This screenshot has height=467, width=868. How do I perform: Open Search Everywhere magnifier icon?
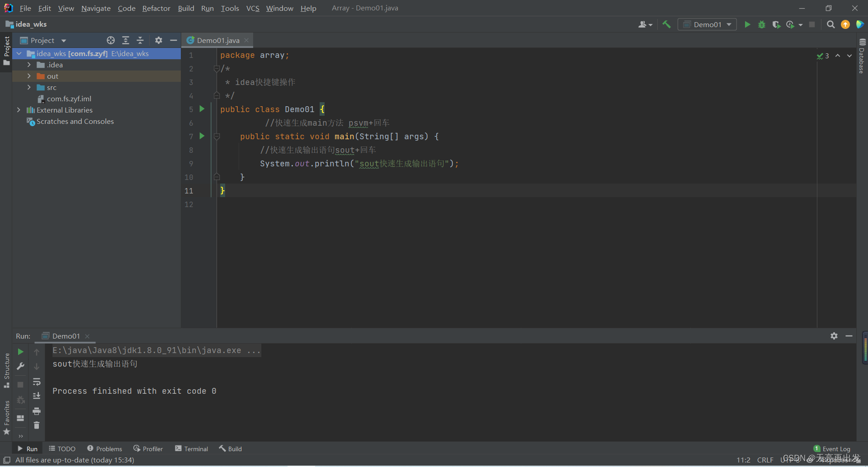pos(830,24)
